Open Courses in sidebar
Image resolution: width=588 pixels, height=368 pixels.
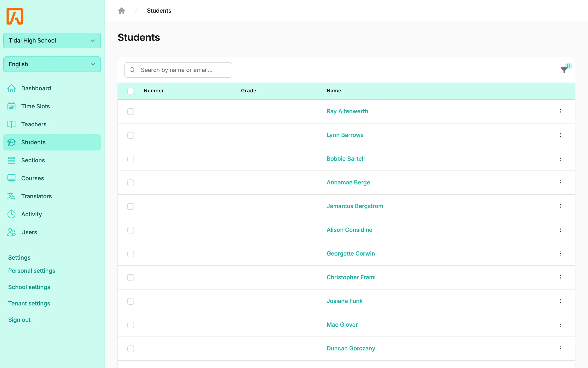(x=52, y=178)
